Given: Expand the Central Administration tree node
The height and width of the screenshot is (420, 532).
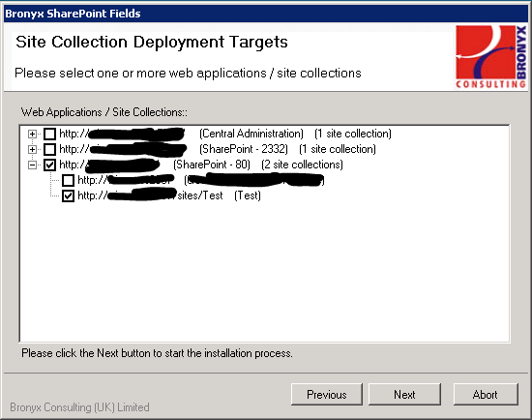Looking at the screenshot, I should (x=32, y=134).
